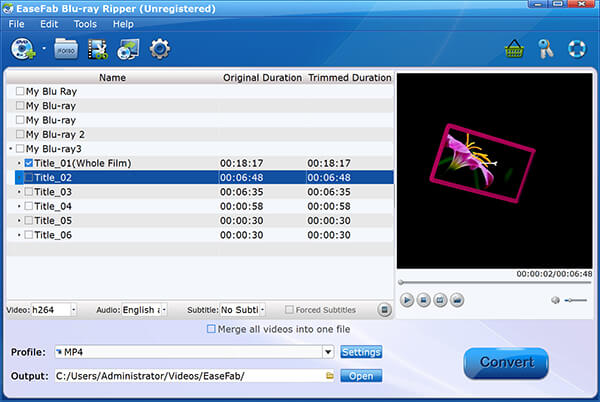Click the IFO/ISO folder icon
600x402 pixels.
pyautogui.click(x=66, y=49)
